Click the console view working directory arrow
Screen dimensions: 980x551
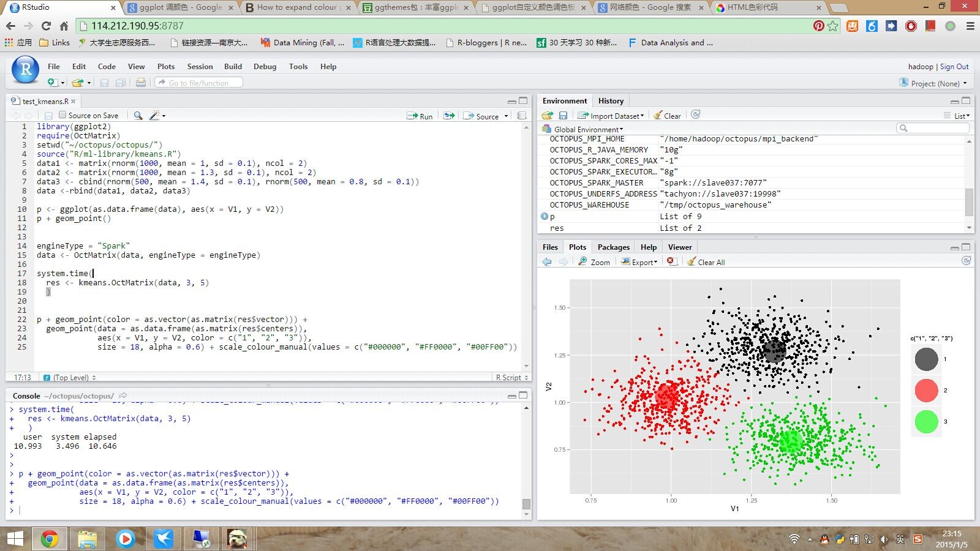123,396
